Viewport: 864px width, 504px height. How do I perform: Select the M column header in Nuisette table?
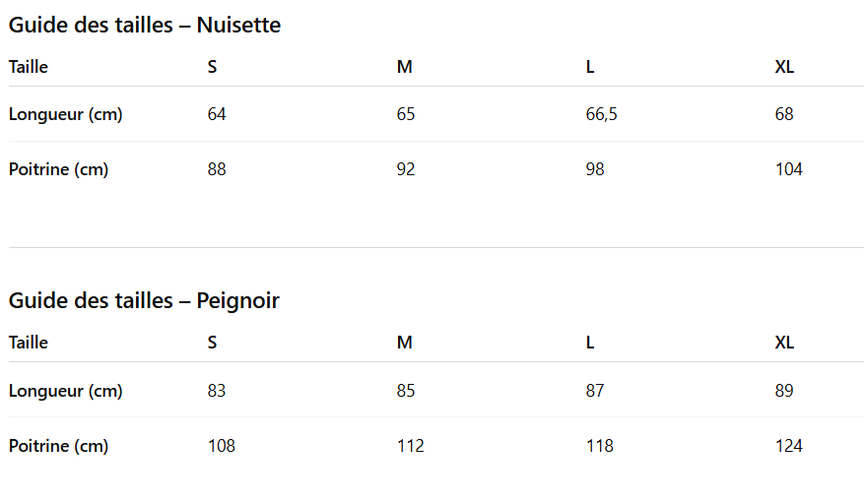405,67
